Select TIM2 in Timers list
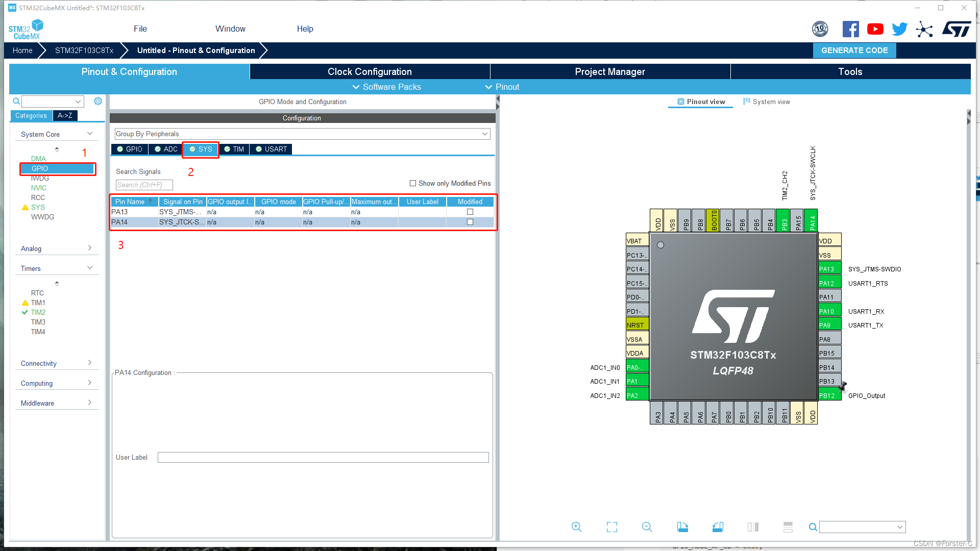The image size is (980, 551). pos(38,312)
